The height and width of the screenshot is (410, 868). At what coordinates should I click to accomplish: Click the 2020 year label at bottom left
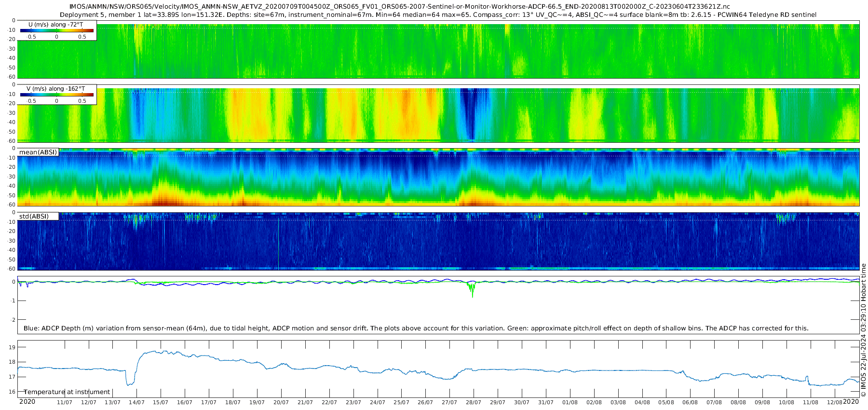point(27,402)
